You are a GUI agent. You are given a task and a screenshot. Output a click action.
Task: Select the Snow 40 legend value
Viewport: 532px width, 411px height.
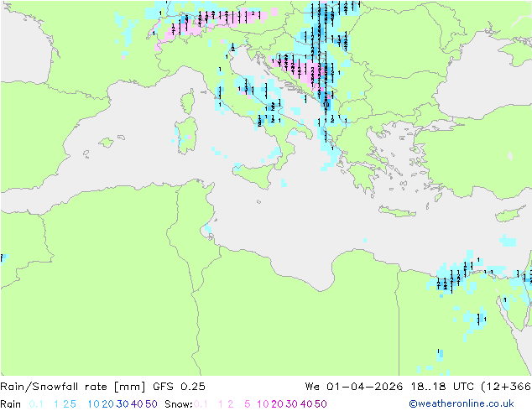click(306, 404)
